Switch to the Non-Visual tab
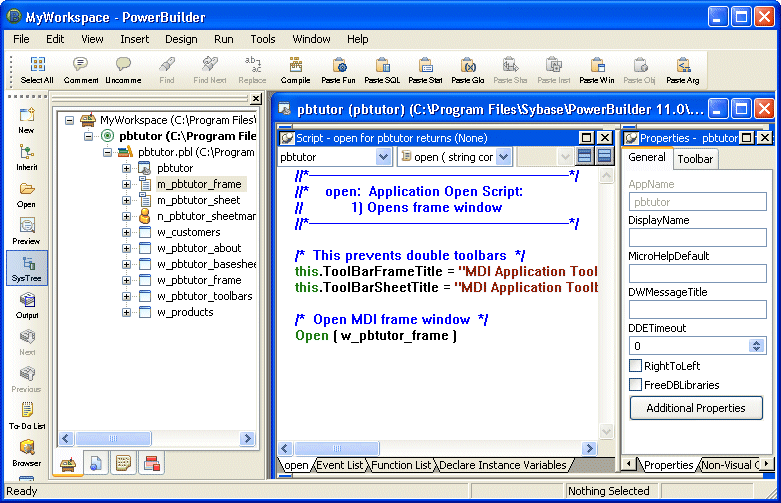Image resolution: width=781 pixels, height=503 pixels. click(x=730, y=465)
